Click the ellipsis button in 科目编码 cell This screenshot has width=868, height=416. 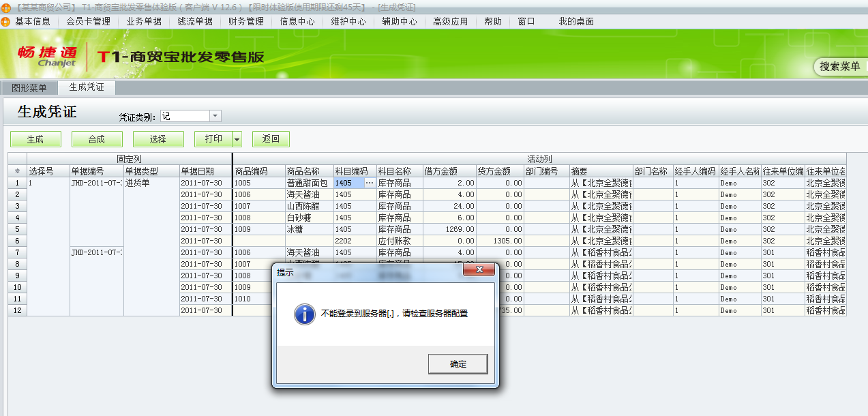370,183
